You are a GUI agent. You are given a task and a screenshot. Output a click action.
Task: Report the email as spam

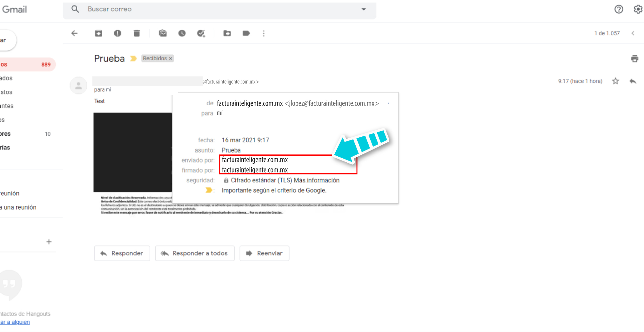coord(118,33)
